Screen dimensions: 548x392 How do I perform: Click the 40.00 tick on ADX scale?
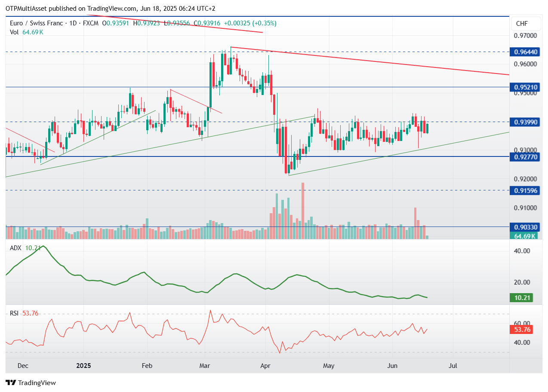click(522, 251)
